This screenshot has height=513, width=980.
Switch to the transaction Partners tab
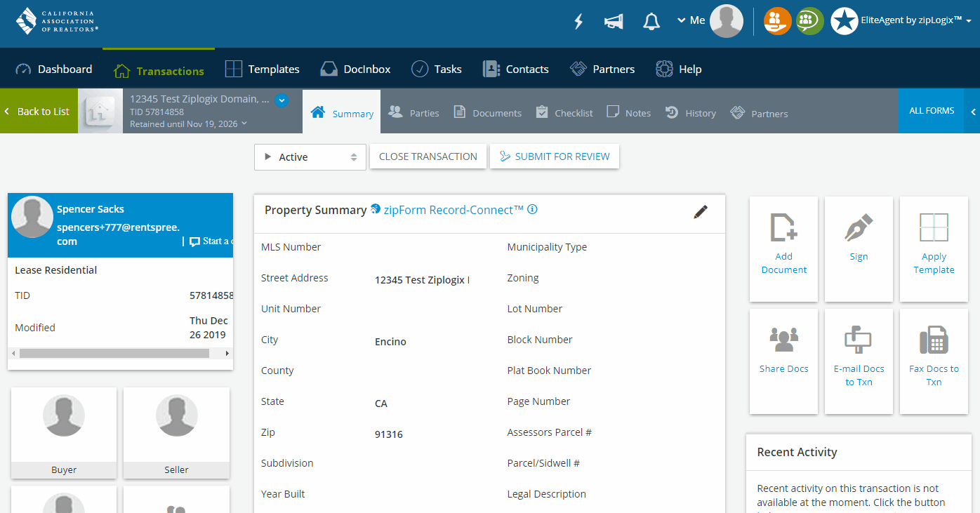[x=759, y=112]
